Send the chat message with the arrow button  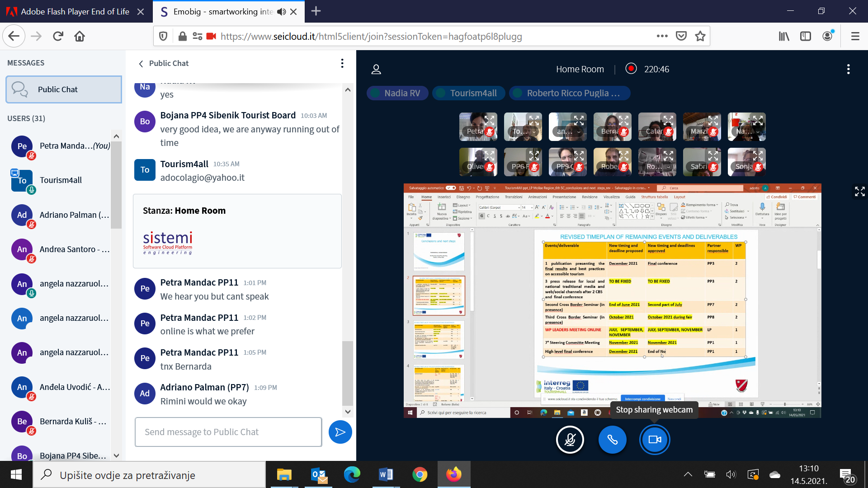[x=340, y=432]
